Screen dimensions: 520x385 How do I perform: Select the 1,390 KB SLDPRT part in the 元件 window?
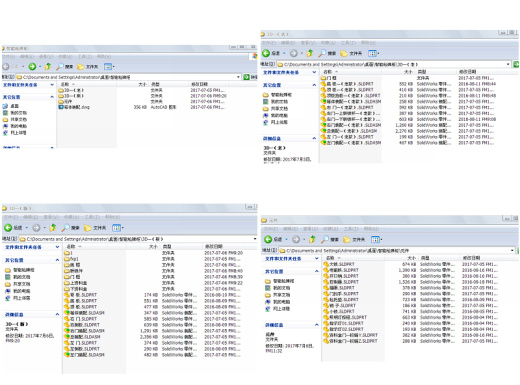tap(341, 270)
